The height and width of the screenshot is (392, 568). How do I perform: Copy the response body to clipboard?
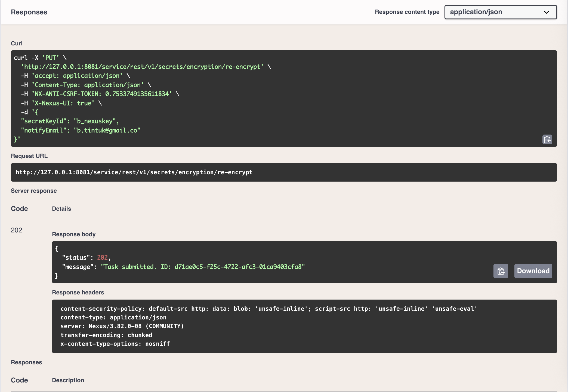(501, 271)
